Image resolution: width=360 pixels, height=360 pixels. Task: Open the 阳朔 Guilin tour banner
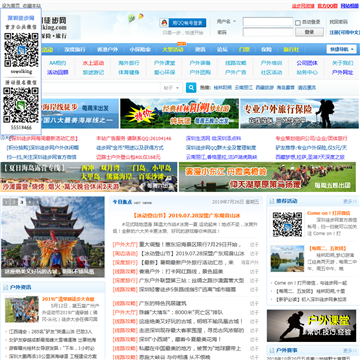[179, 113]
